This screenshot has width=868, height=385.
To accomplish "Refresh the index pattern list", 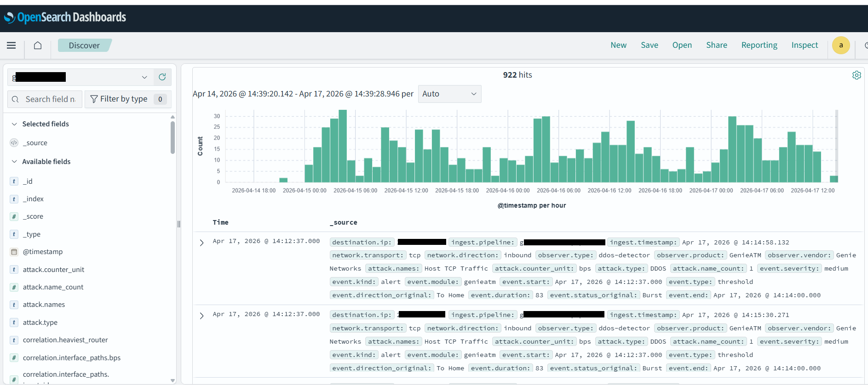I will pos(162,77).
